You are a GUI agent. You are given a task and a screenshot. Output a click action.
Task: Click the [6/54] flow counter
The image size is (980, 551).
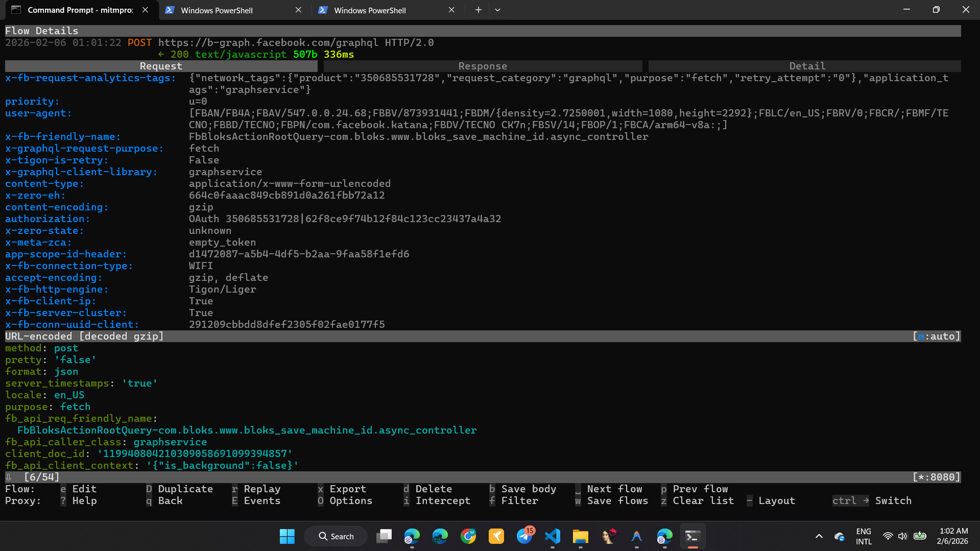click(41, 477)
